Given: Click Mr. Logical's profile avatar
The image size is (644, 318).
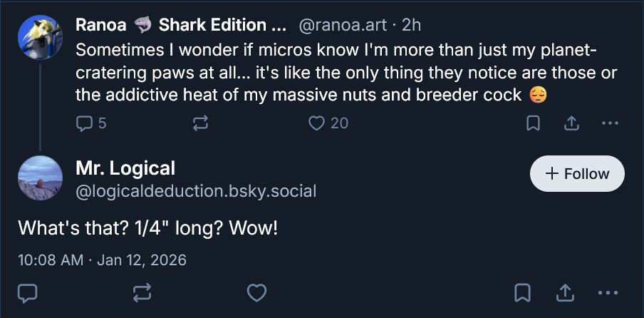Looking at the screenshot, I should click(x=40, y=178).
